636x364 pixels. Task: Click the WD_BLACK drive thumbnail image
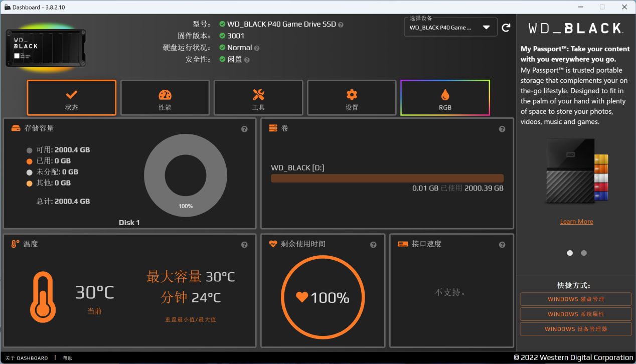pos(46,48)
